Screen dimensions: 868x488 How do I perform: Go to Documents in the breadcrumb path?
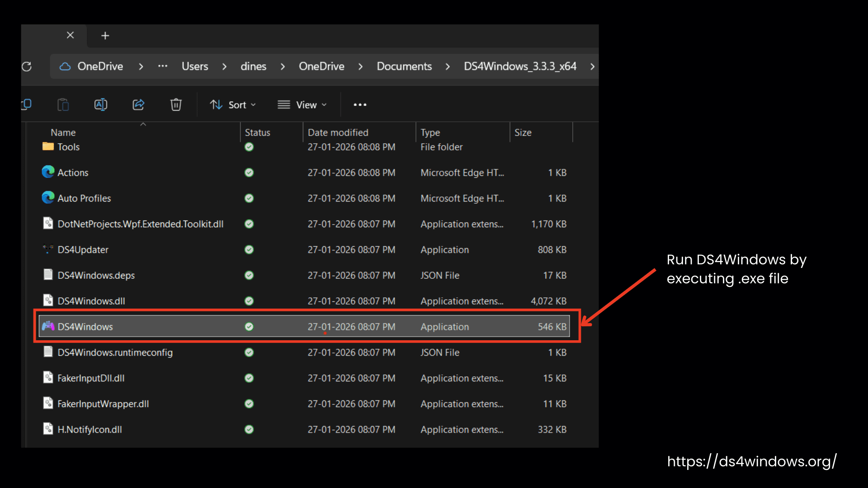click(x=404, y=66)
